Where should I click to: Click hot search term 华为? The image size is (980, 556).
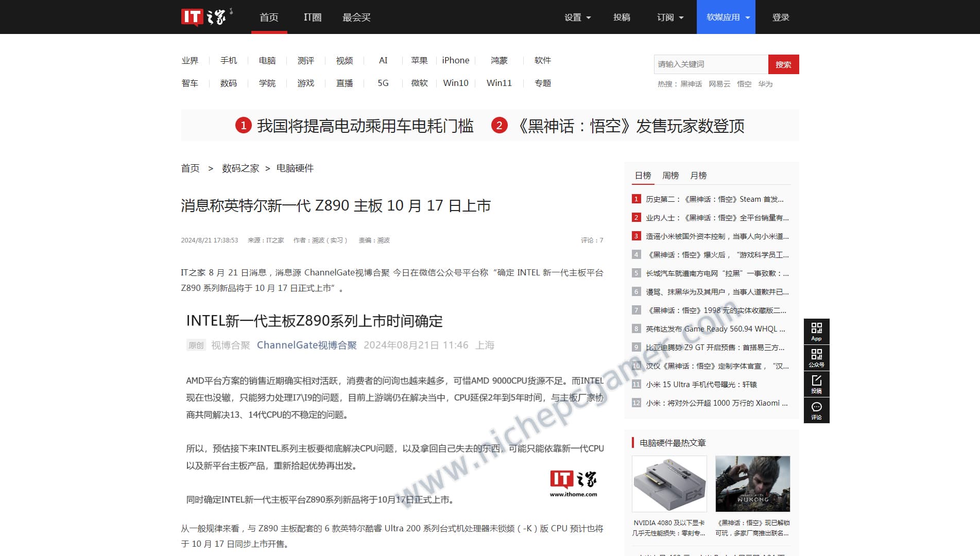click(x=765, y=84)
